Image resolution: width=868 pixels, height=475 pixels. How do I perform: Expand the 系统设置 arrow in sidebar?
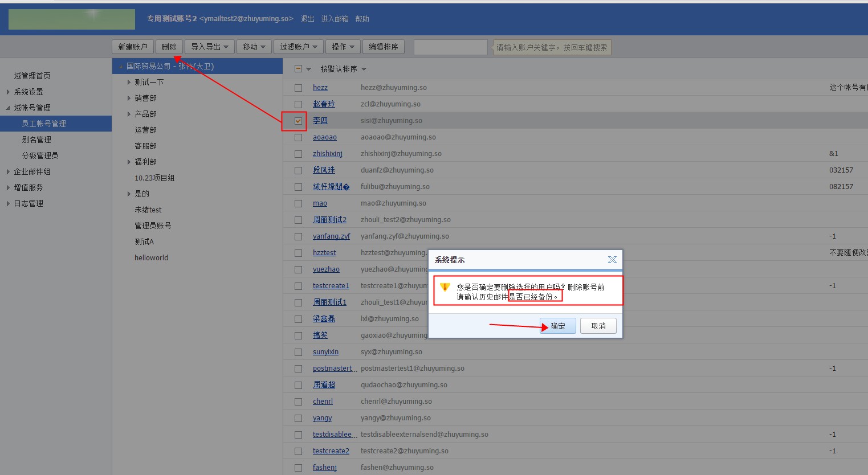pyautogui.click(x=8, y=92)
